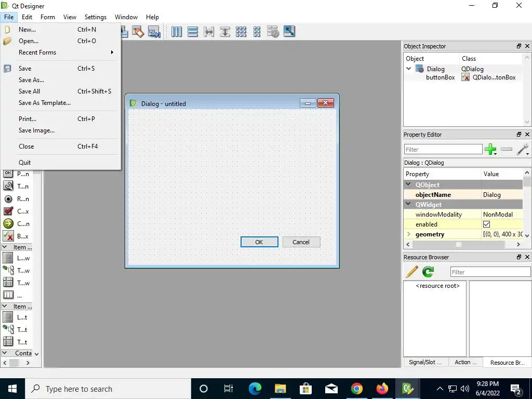
Task: Click the Property Editor horizontal scrollbar thumb
Action: coord(458,244)
